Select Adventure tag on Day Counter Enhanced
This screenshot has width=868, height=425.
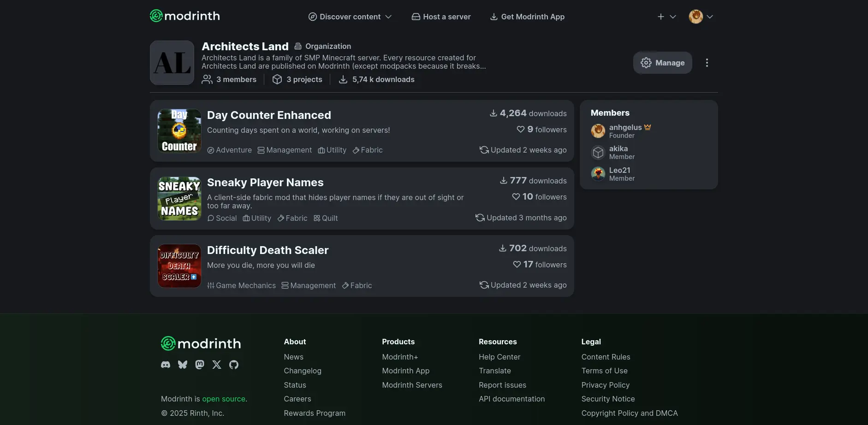[x=230, y=150]
